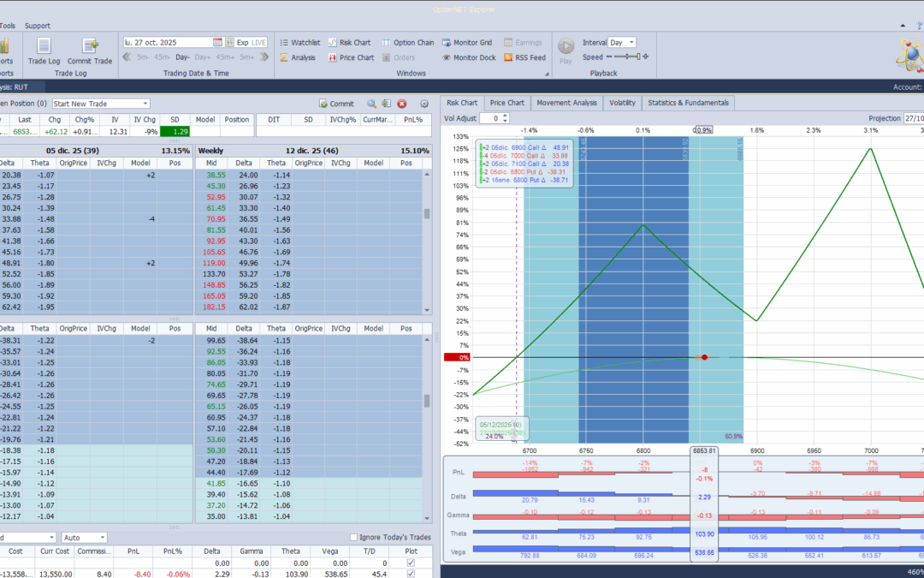
Task: Open the Analysis window
Action: point(298,58)
